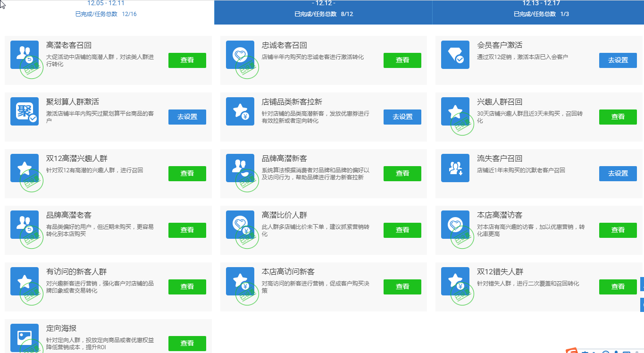Click 去设置 for 流失客户召回
The height and width of the screenshot is (353, 644).
coord(618,174)
